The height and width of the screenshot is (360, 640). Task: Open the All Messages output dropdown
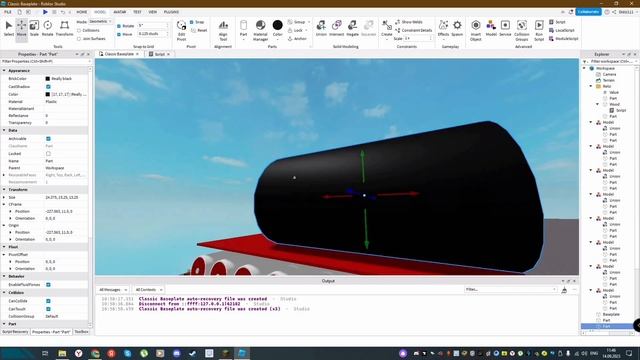pyautogui.click(x=113, y=289)
